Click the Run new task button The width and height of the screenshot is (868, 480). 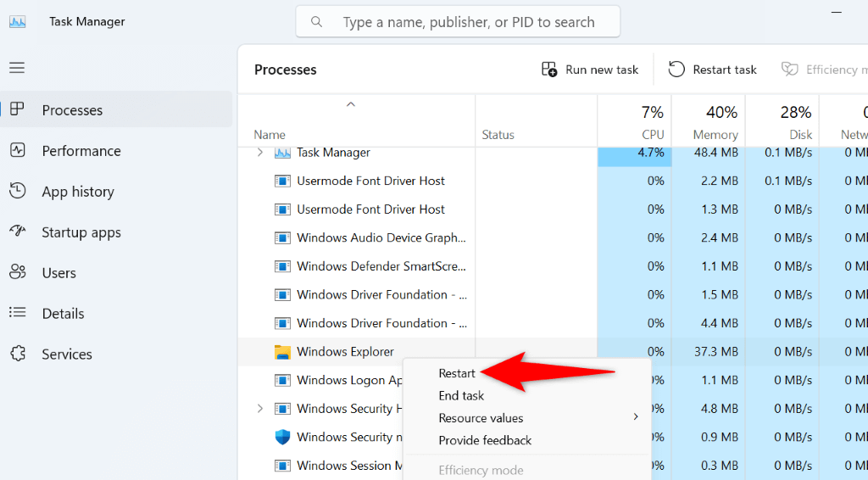pyautogui.click(x=590, y=70)
